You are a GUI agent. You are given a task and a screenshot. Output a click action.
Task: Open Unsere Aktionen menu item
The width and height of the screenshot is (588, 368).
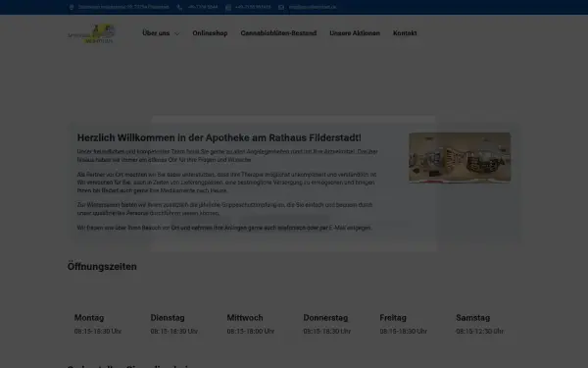coord(355,33)
